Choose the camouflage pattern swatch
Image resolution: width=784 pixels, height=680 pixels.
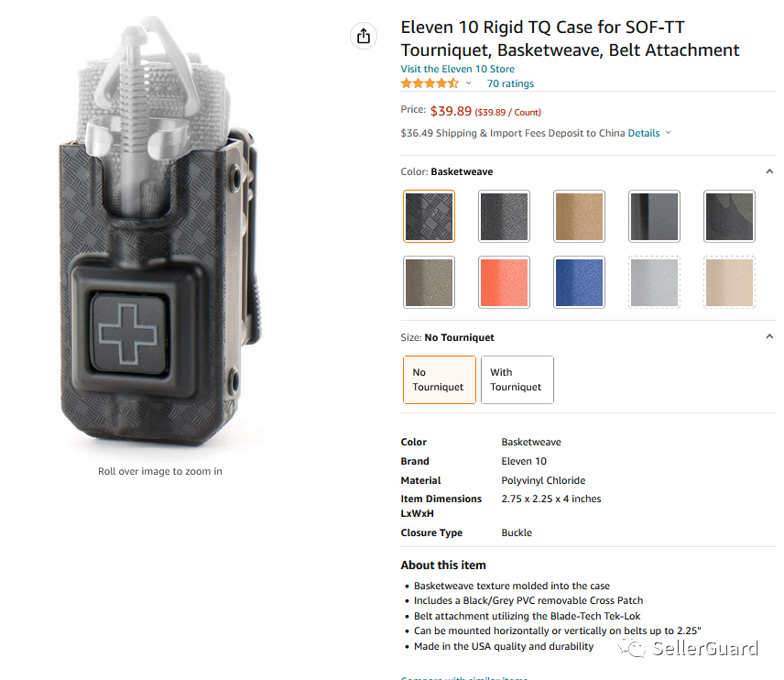729,216
